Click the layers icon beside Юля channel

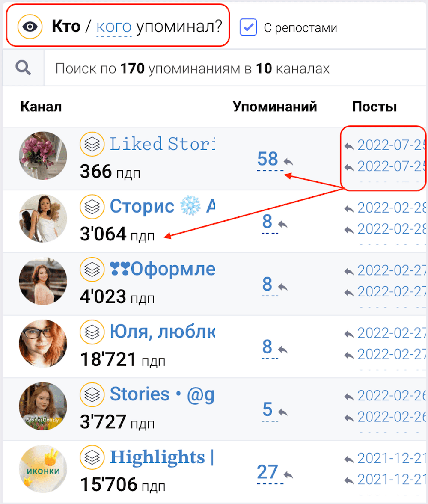click(92, 332)
